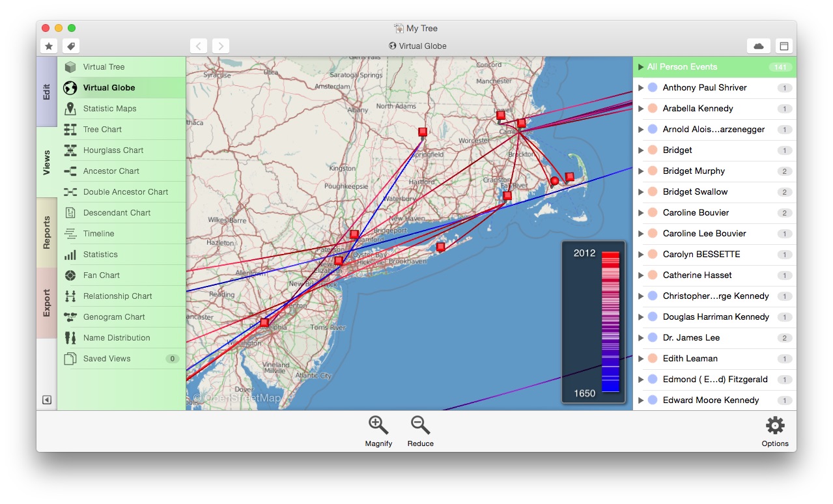Viewport: 833px width, 504px height.
Task: Expand Arabella Kennedy row
Action: point(641,109)
